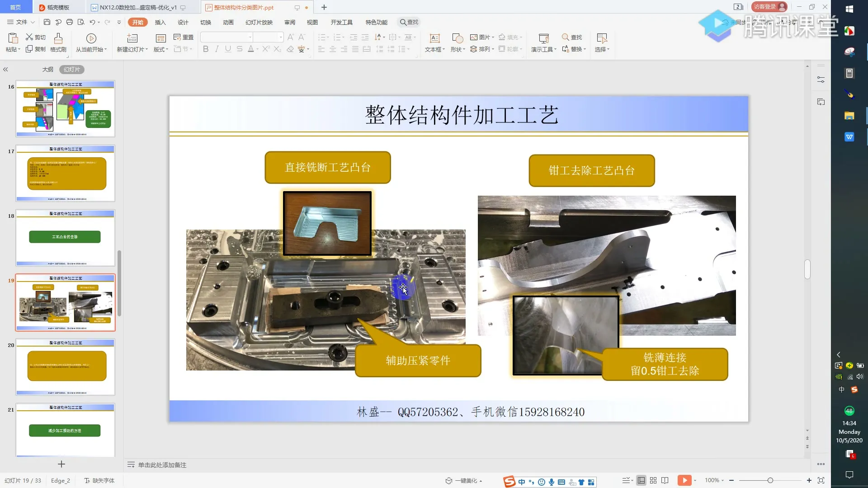Toggle underline formatting
Viewport: 868px width, 488px height.
click(227, 49)
